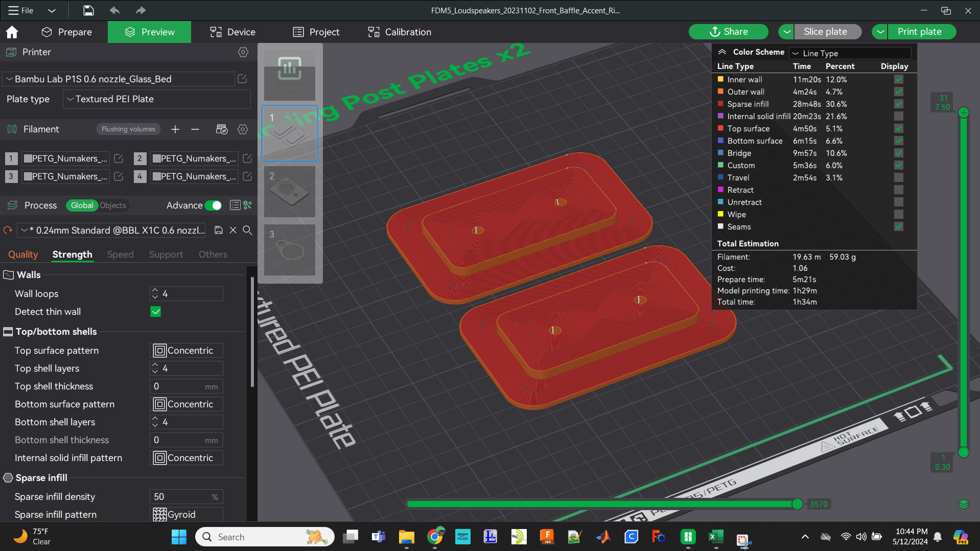The image size is (980, 551).
Task: Enable Internal solid infill display checkbox
Action: tap(899, 117)
